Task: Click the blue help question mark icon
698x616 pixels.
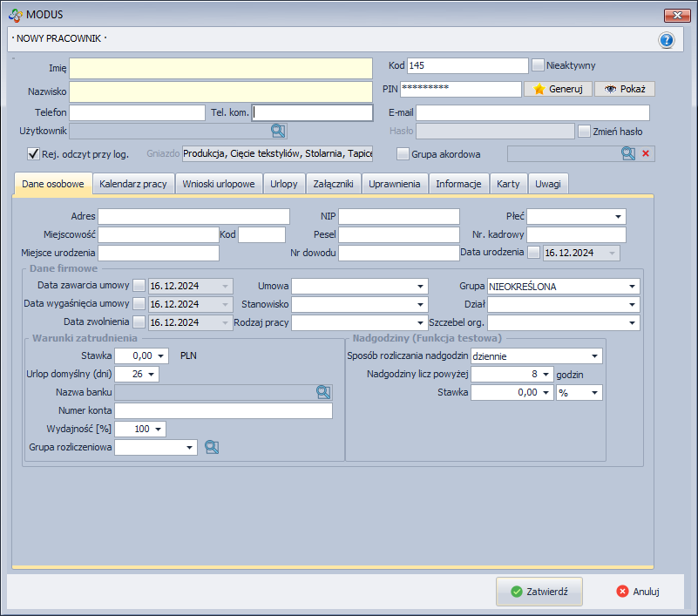Action: (667, 40)
